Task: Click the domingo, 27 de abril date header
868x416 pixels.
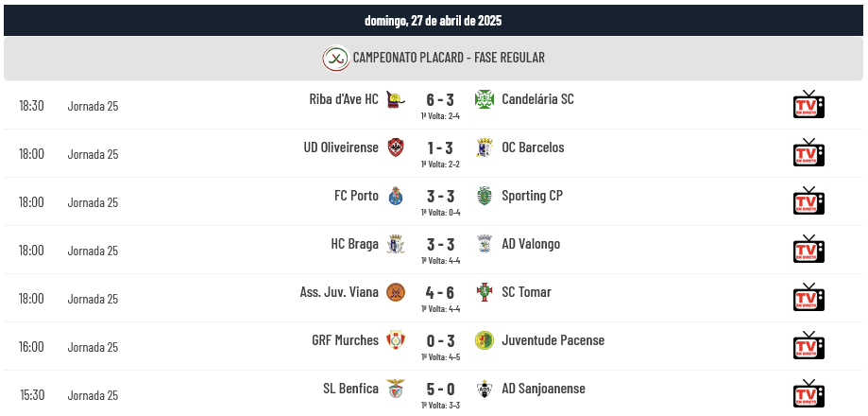Action: (x=434, y=21)
